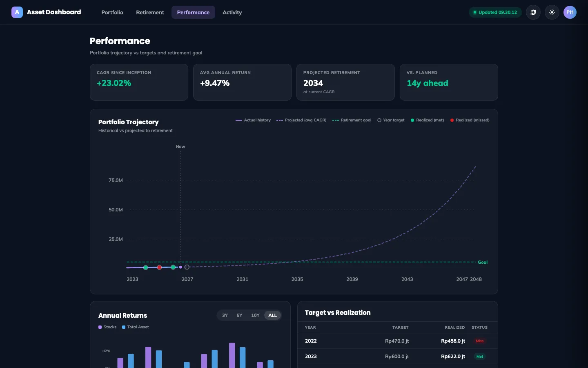
Task: Toggle the light/dark theme sun icon
Action: tap(552, 12)
